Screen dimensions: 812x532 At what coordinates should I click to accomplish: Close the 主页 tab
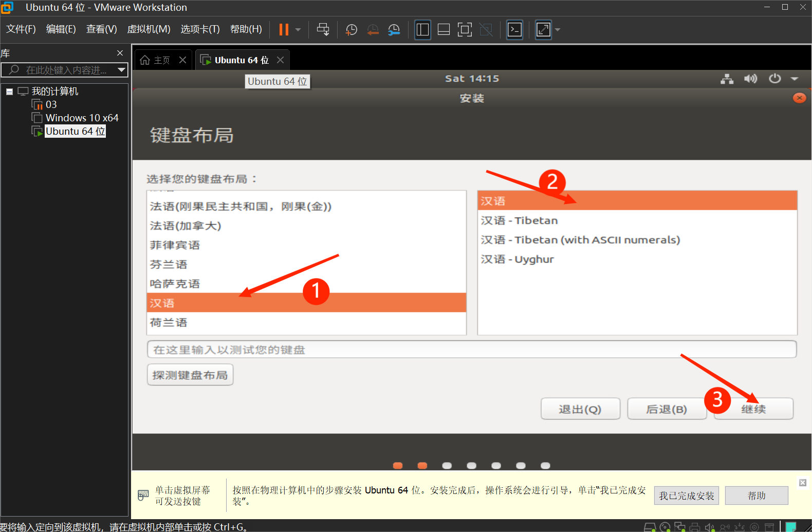[182, 60]
